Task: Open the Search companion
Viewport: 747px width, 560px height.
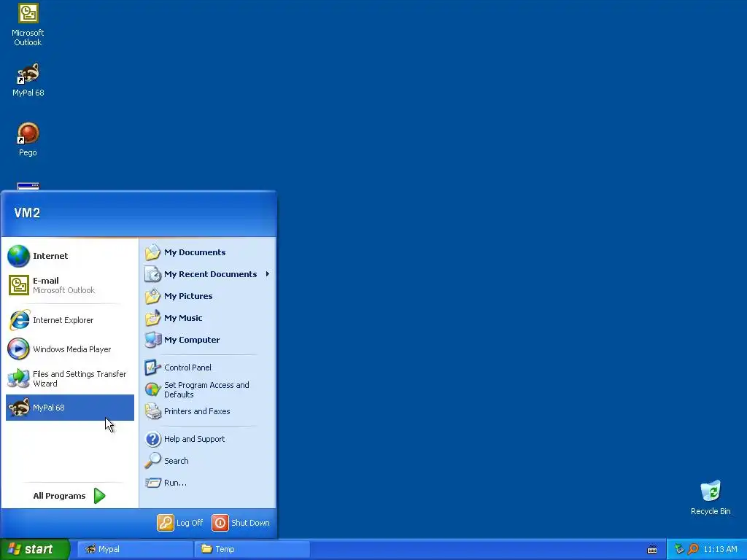Action: [207, 461]
